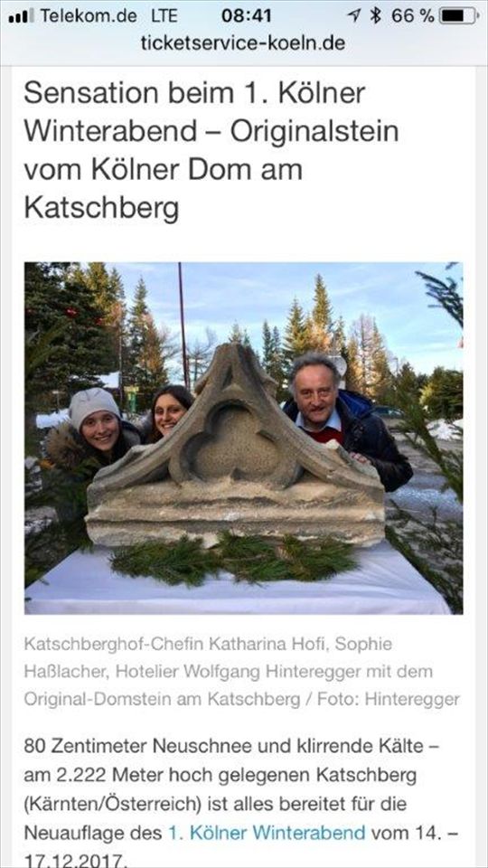Tap the LTE network indicator
This screenshot has height=868, width=488.
[x=164, y=16]
